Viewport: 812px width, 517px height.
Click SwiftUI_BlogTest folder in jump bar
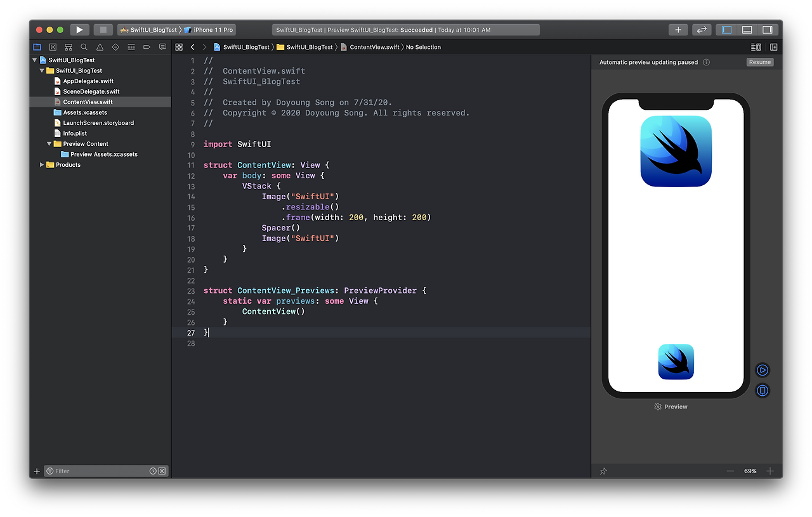tap(305, 47)
